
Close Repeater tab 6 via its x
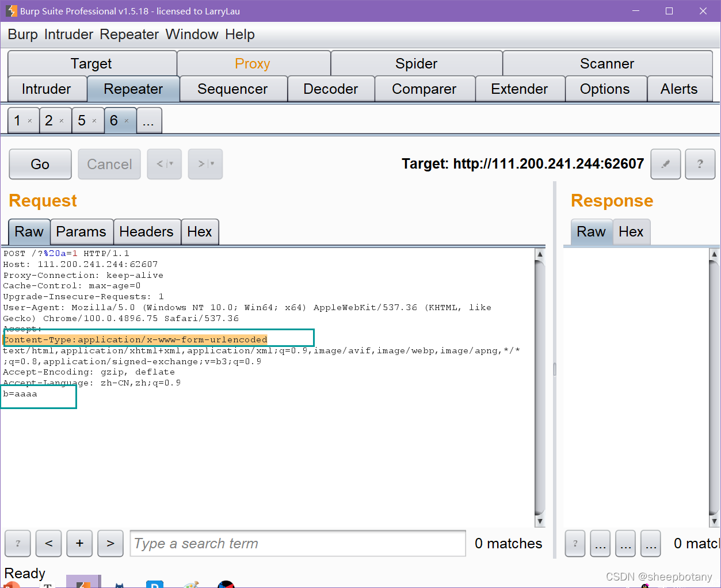127,121
